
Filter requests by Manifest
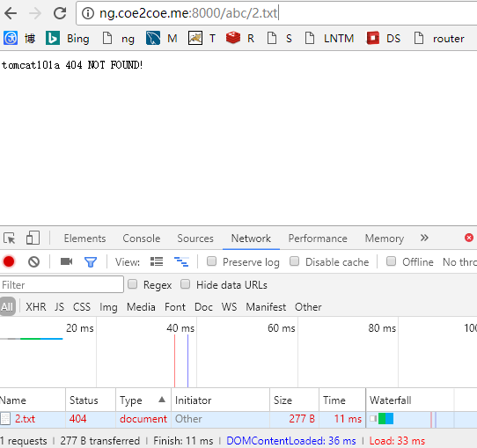click(x=266, y=307)
